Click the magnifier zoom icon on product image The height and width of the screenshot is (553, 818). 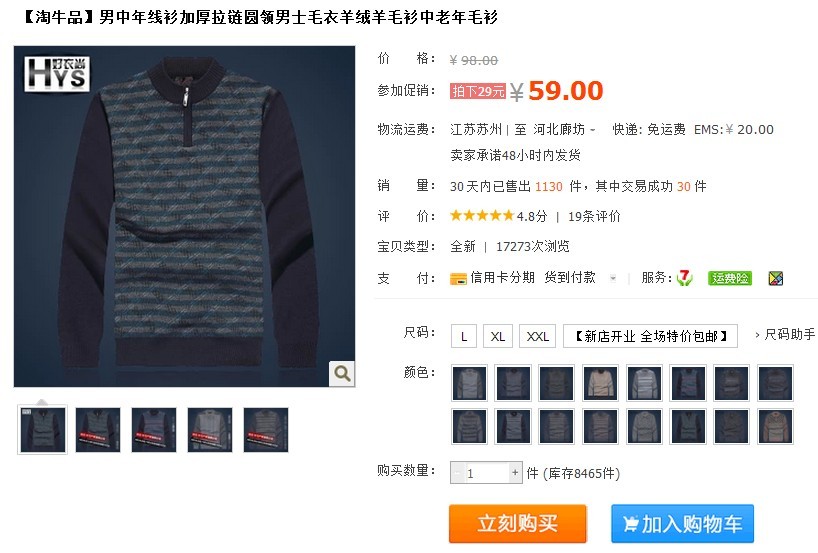(342, 373)
